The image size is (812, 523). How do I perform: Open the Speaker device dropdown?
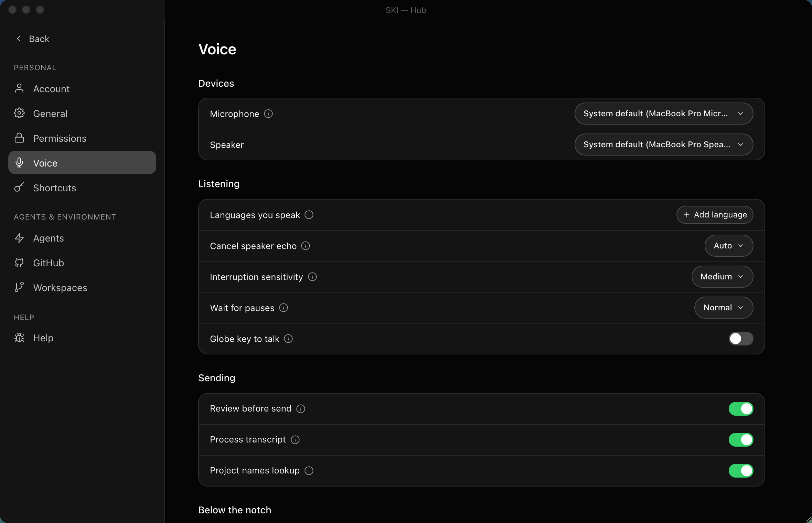click(x=664, y=145)
